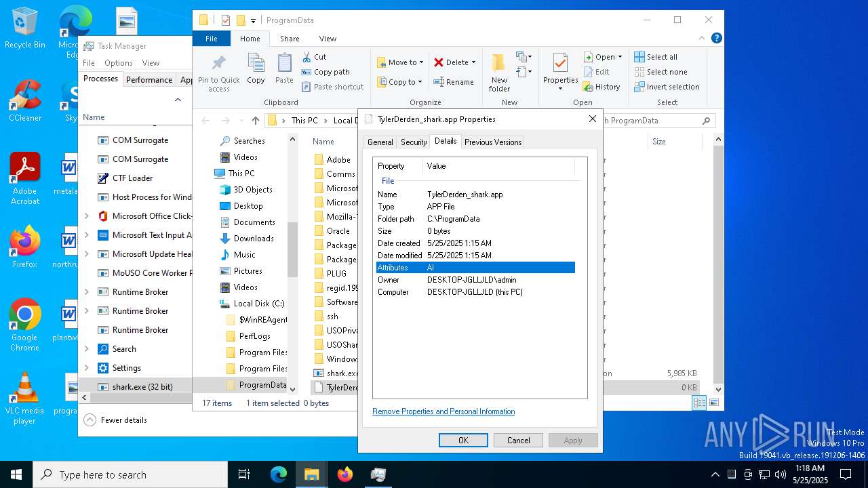Click the taskbar search box
This screenshot has height=488, width=868.
(130, 474)
